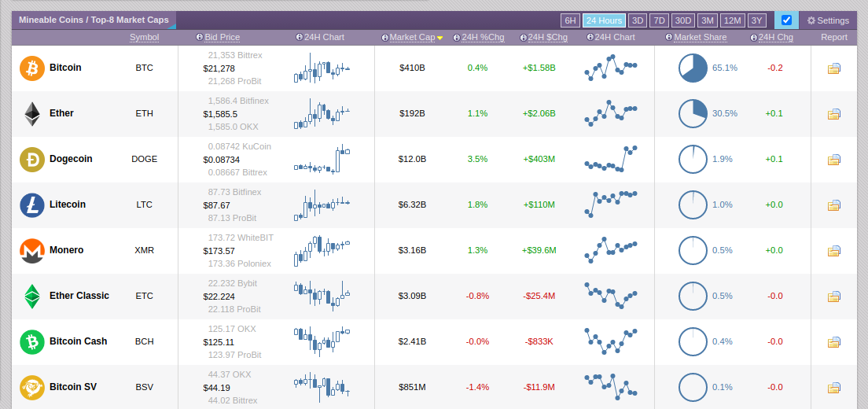868x409 pixels.
Task: Sort by the 24H %Chg column
Action: point(483,37)
